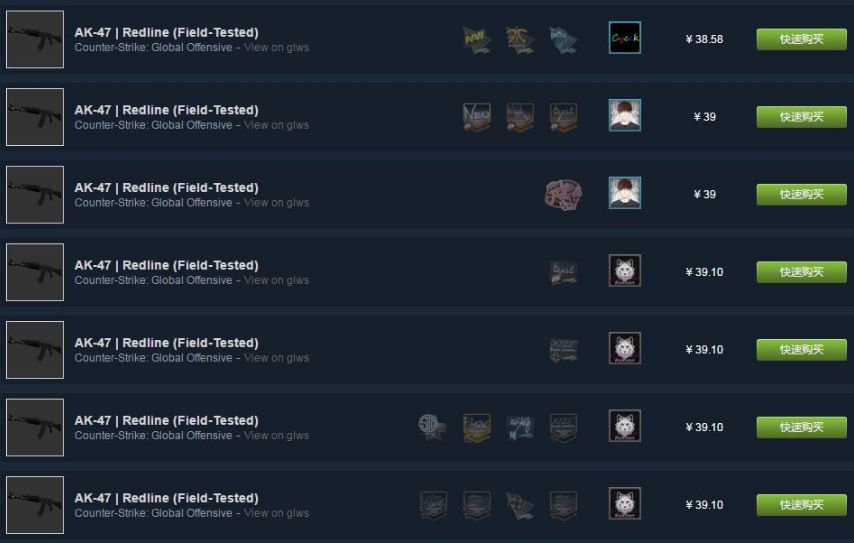The width and height of the screenshot is (854, 543).
Task: Click the gold sticker in the sixth listing
Action: (x=477, y=428)
